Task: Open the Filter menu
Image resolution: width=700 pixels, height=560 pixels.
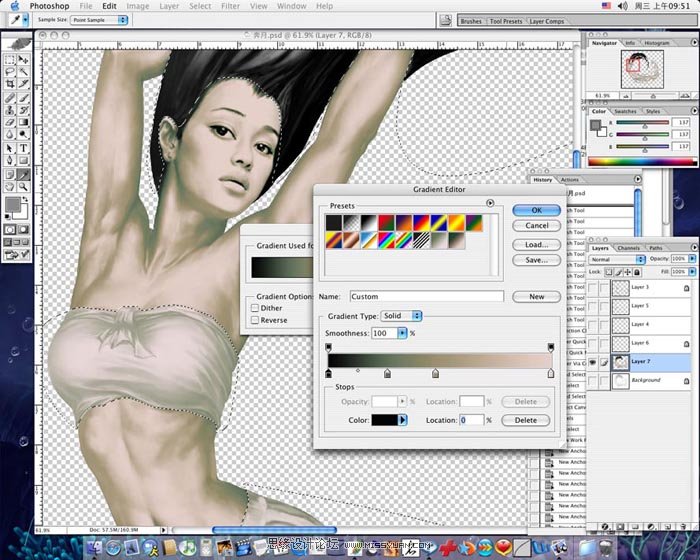Action: [230, 6]
